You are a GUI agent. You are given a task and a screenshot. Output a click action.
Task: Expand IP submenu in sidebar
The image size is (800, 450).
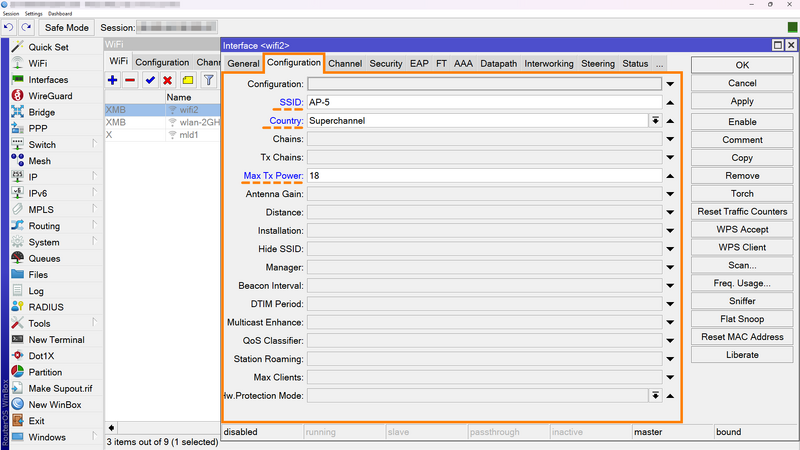point(95,176)
